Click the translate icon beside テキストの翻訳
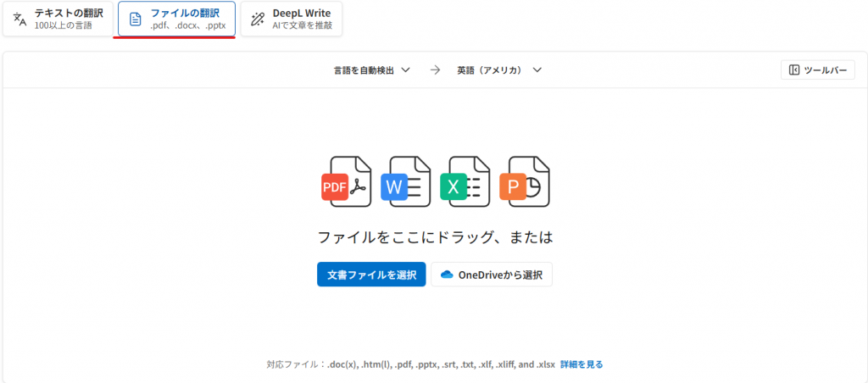The image size is (868, 383). click(20, 19)
